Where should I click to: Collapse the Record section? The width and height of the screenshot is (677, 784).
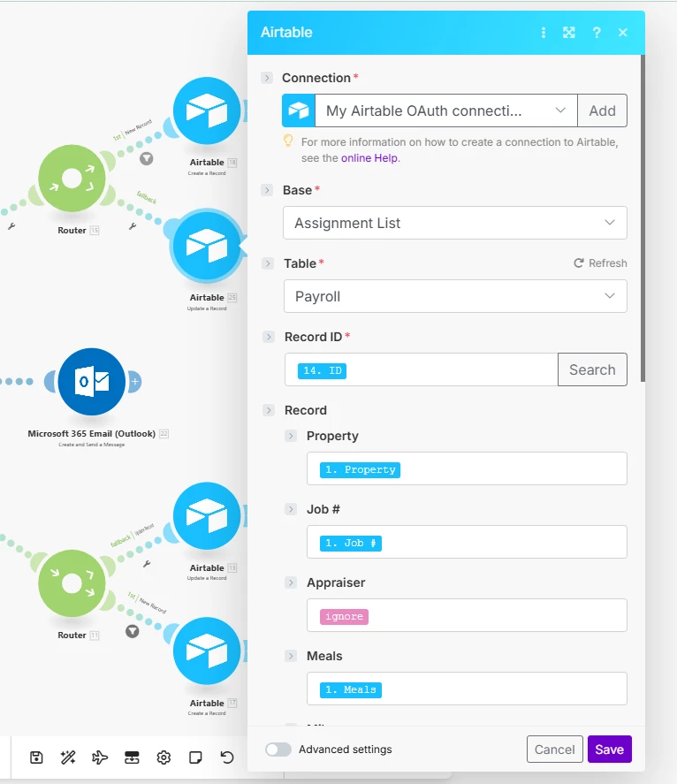(x=269, y=410)
